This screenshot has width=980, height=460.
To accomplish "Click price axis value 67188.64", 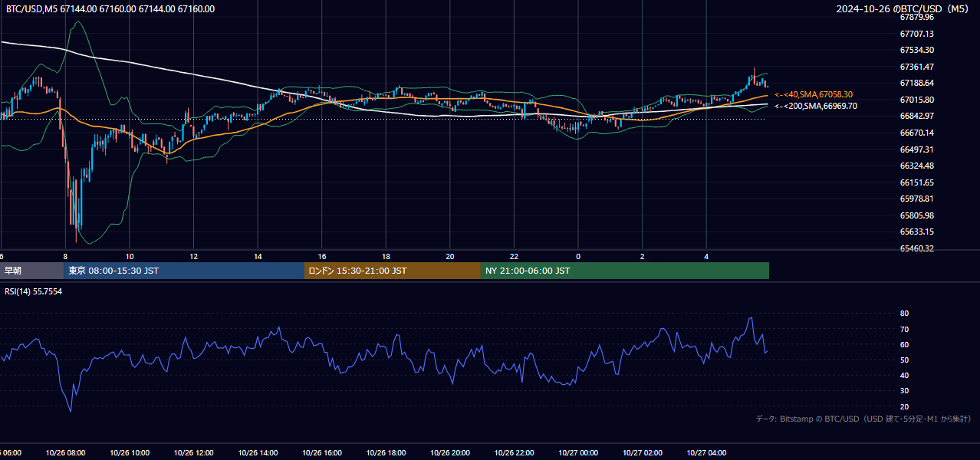I will pos(917,83).
